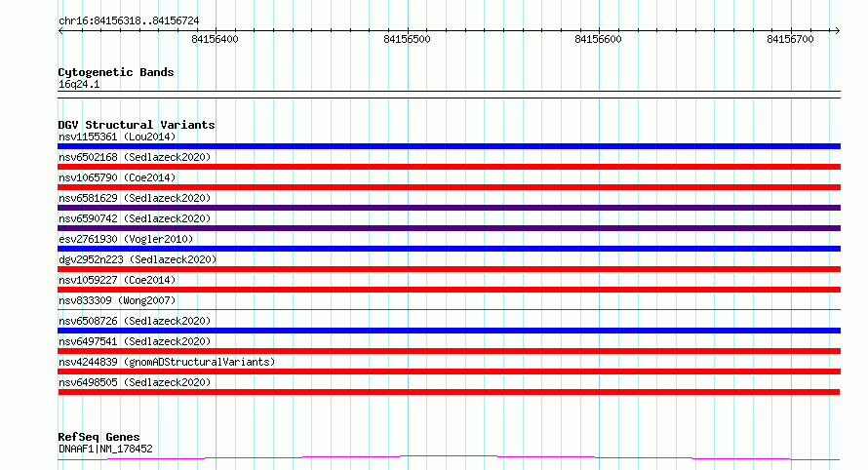Select the red bar under nsv6498505

pos(449,392)
